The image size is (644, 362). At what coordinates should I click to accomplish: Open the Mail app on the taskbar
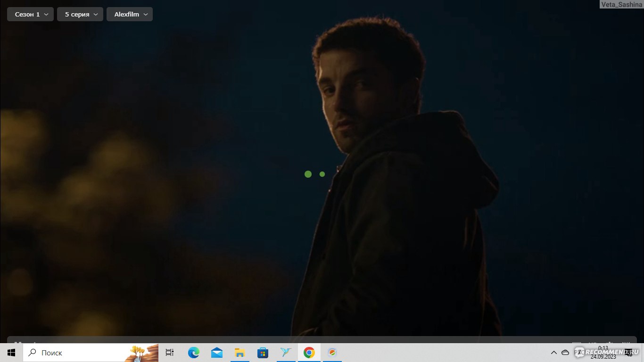[x=217, y=353]
